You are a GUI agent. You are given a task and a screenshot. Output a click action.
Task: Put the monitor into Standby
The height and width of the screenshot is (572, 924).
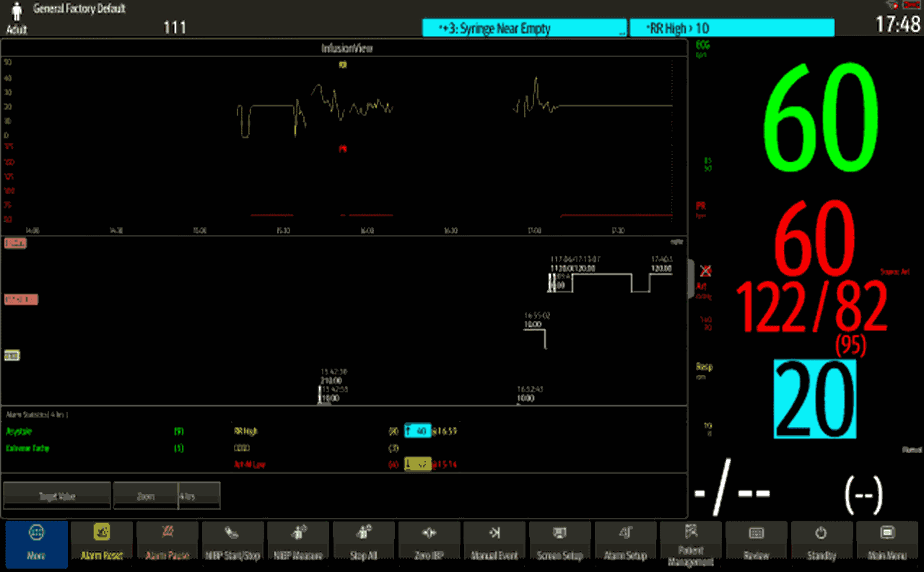(x=821, y=545)
